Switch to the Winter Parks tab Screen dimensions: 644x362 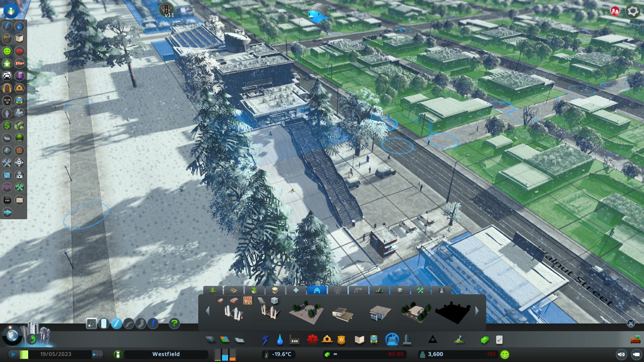tap(296, 290)
